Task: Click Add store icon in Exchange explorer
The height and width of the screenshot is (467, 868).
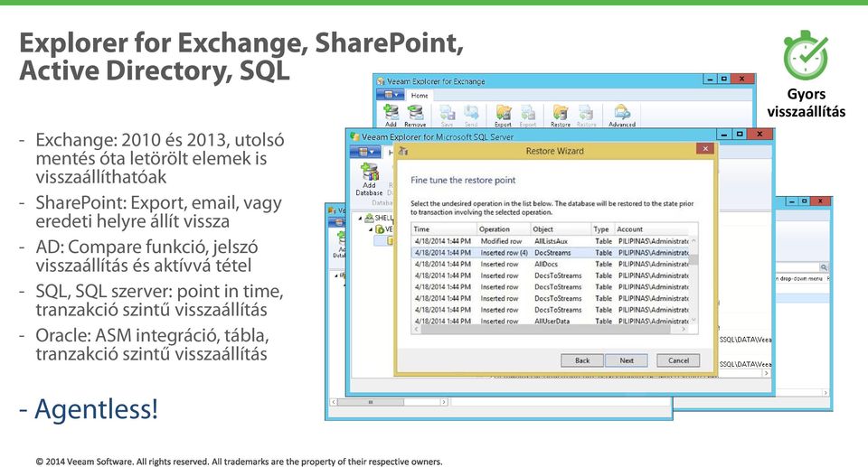Action: click(x=392, y=112)
